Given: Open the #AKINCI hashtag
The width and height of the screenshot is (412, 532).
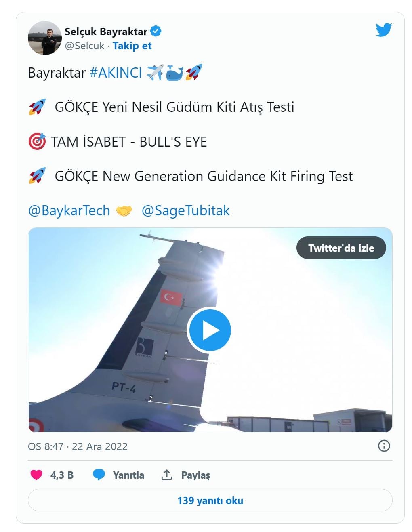Looking at the screenshot, I should click(116, 73).
